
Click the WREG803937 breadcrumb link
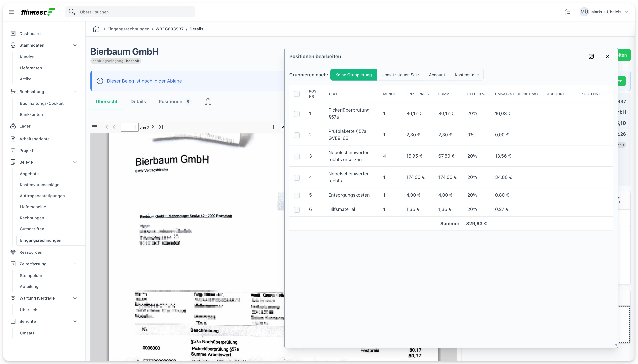click(169, 29)
